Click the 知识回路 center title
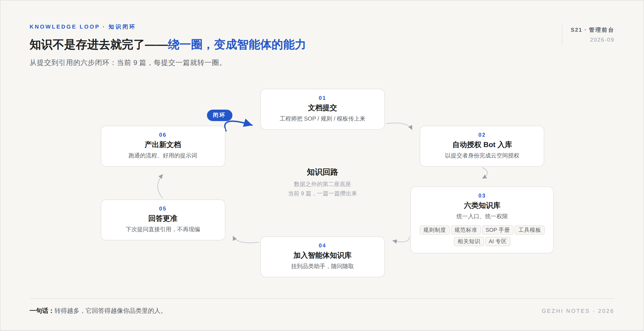 (322, 172)
